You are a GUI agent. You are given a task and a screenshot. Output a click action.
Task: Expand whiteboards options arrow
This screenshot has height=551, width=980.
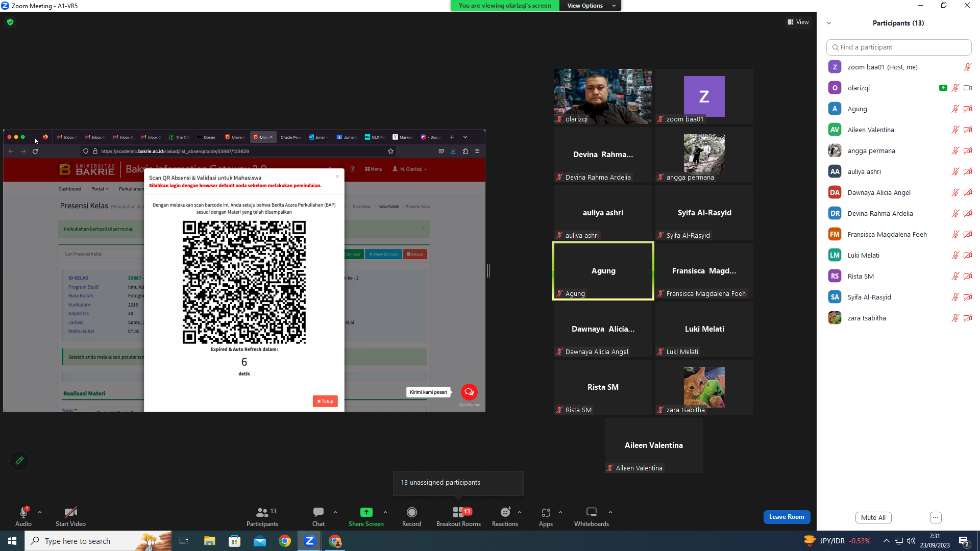[x=610, y=512]
